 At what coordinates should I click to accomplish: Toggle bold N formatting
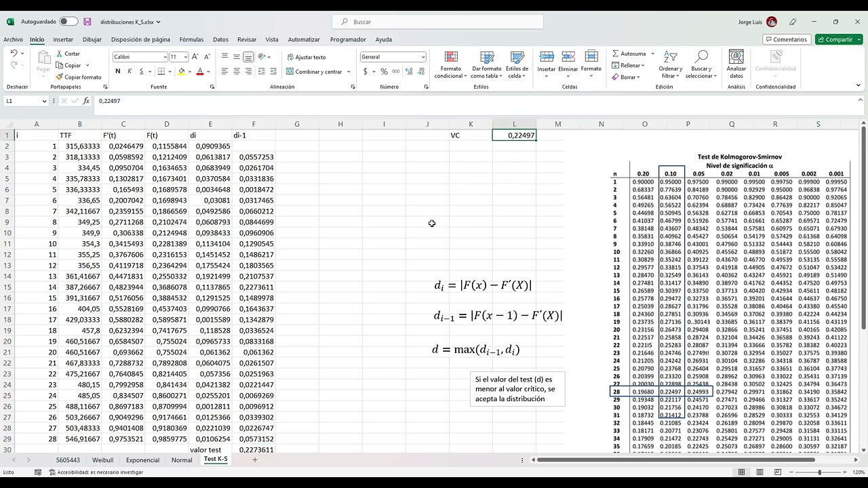[118, 71]
